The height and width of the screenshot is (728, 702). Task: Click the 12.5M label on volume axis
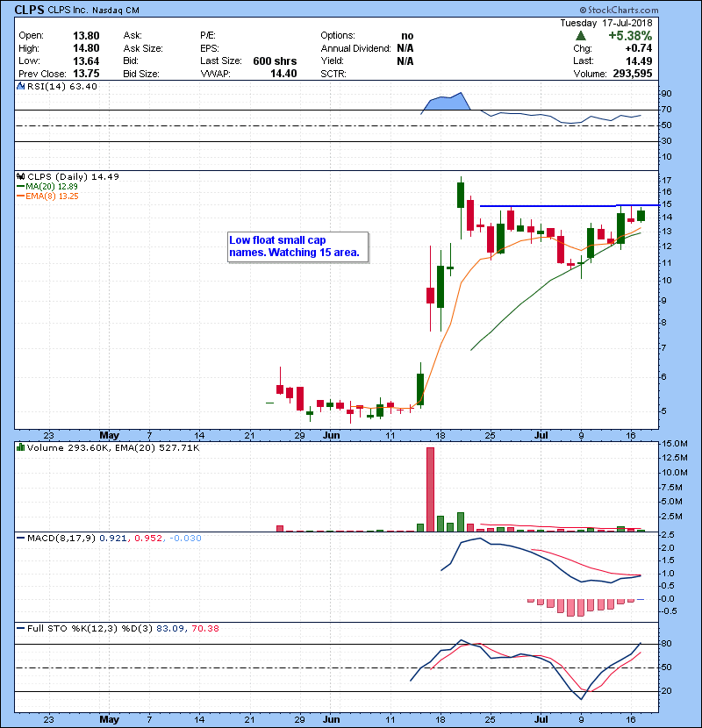(674, 458)
